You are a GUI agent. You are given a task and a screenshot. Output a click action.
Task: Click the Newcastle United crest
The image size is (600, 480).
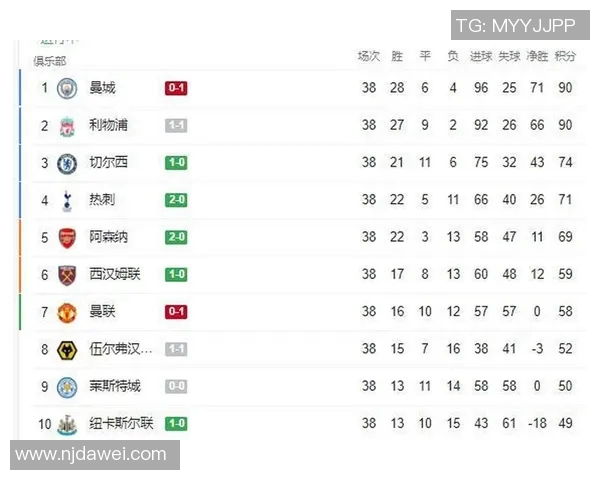[x=67, y=423]
